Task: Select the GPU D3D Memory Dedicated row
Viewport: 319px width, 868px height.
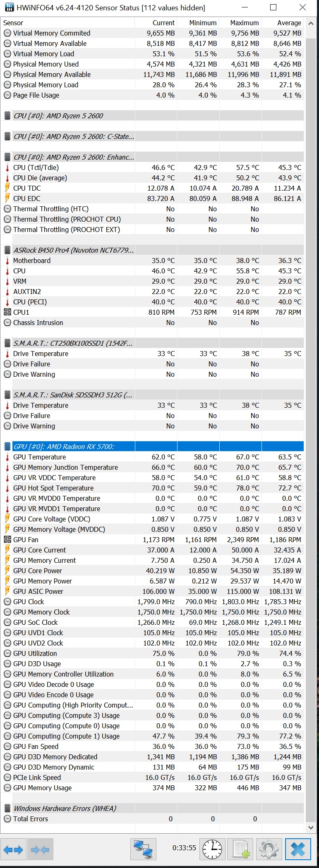Action: coord(152,757)
